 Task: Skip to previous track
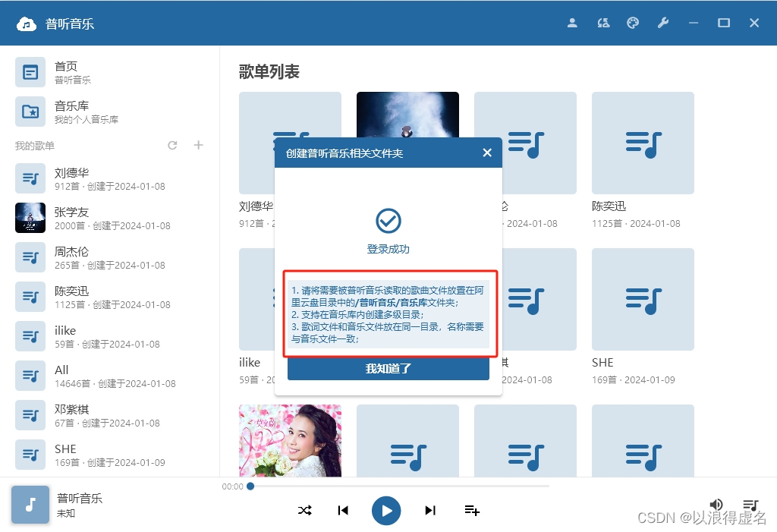[x=343, y=510]
